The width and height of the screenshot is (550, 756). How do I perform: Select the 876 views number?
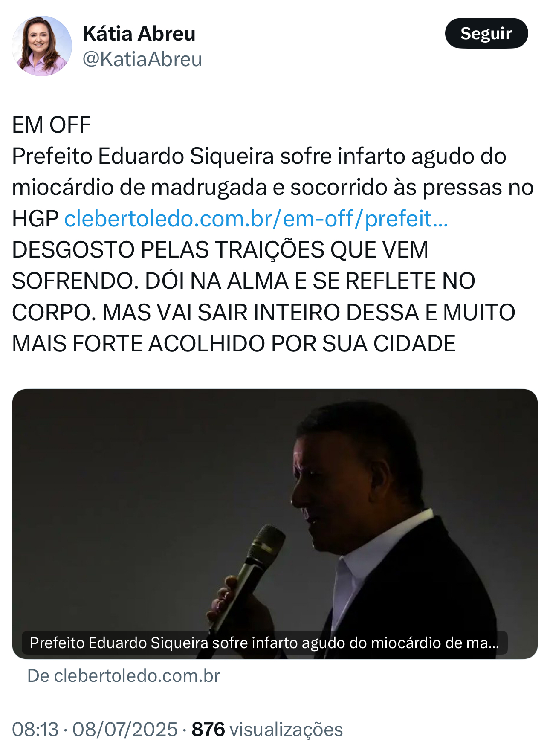[x=208, y=729]
